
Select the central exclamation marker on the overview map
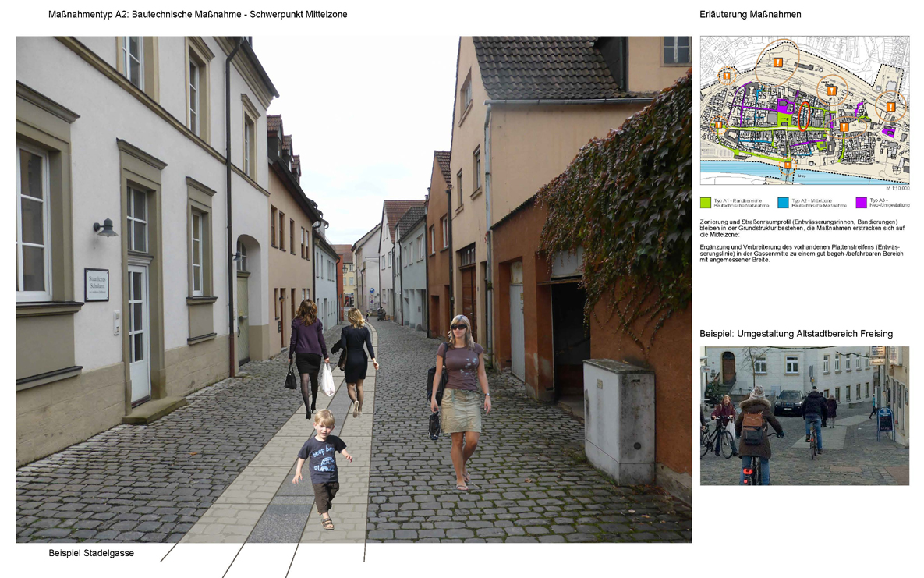tap(844, 127)
